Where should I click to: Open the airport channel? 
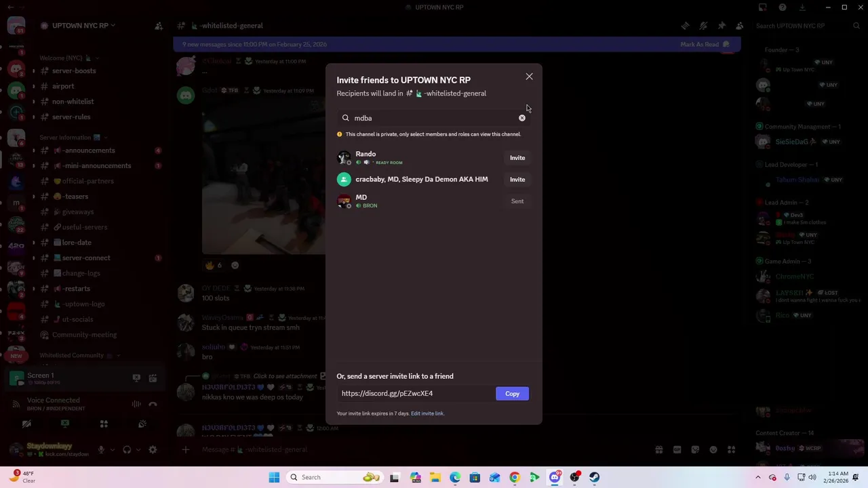(x=63, y=86)
